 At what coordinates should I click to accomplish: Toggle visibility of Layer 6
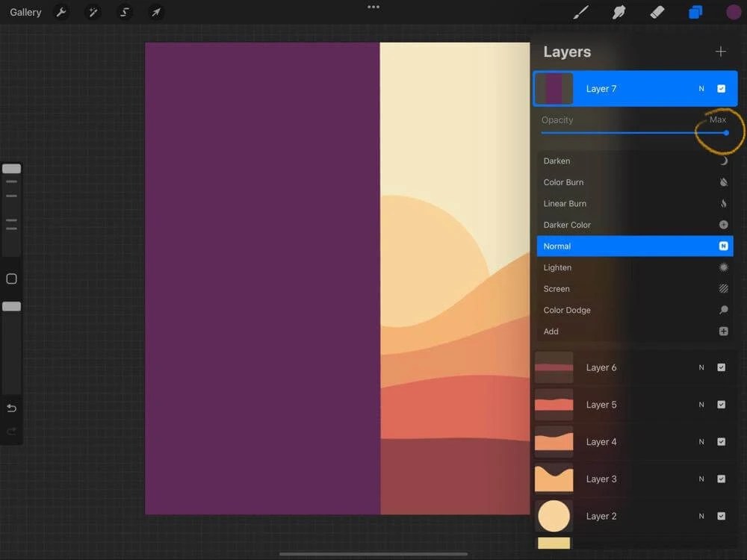(722, 367)
